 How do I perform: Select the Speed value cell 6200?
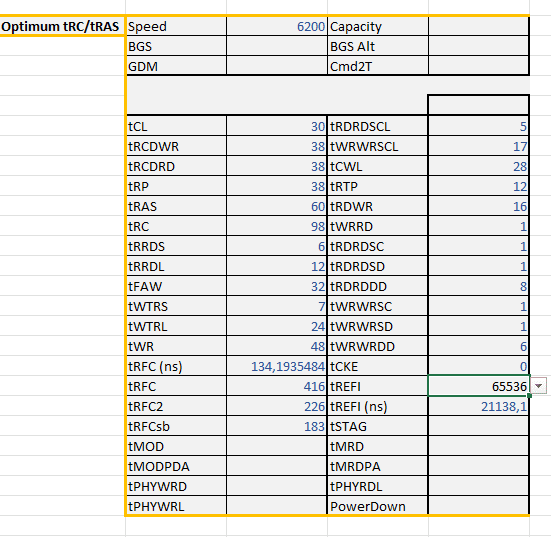(x=277, y=26)
